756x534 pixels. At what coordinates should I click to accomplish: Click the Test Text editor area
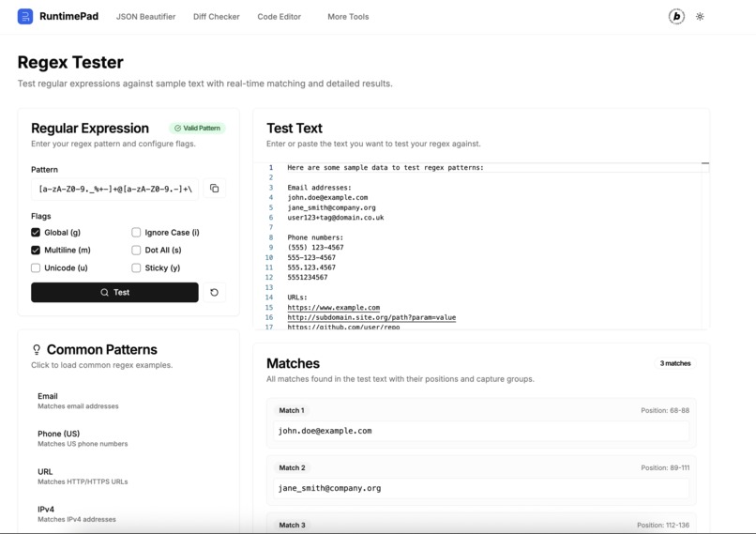[x=481, y=246]
